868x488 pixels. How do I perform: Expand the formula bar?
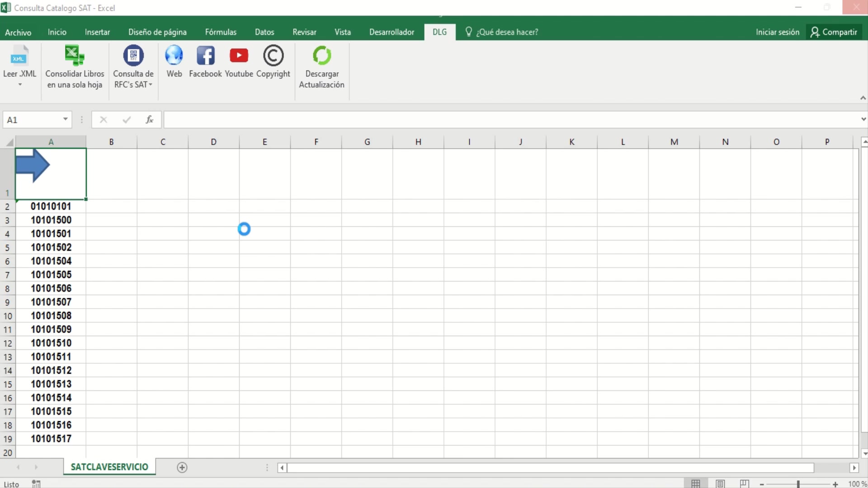point(863,119)
